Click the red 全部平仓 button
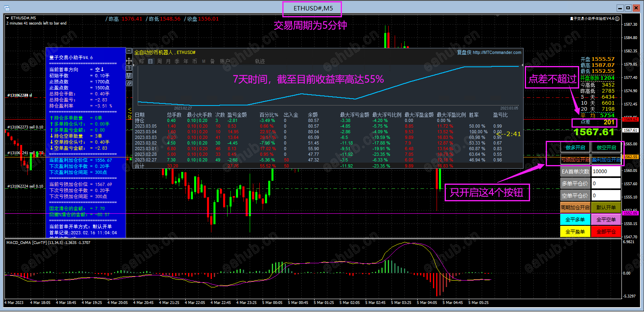Viewport: 644px width, 312px height. [x=606, y=232]
